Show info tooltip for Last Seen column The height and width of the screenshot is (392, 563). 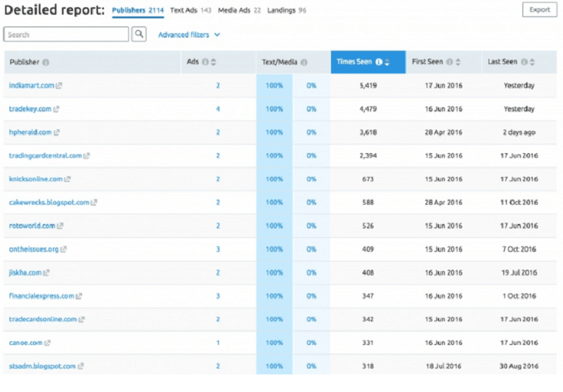[524, 62]
